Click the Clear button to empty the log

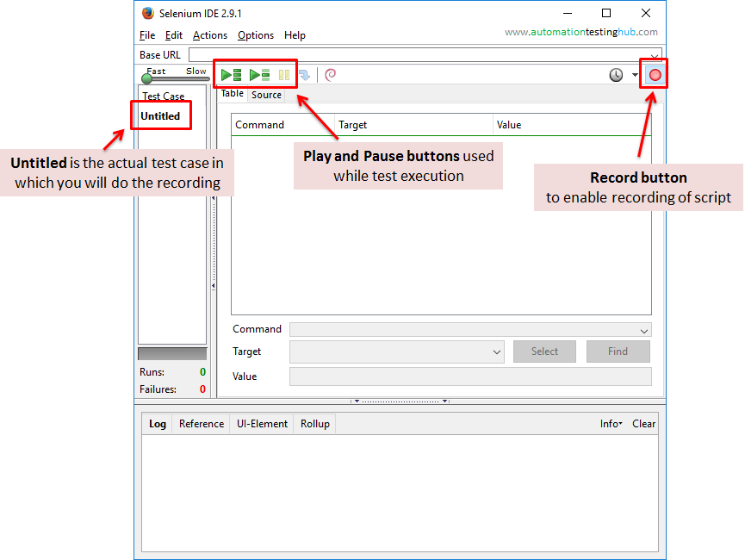point(643,423)
